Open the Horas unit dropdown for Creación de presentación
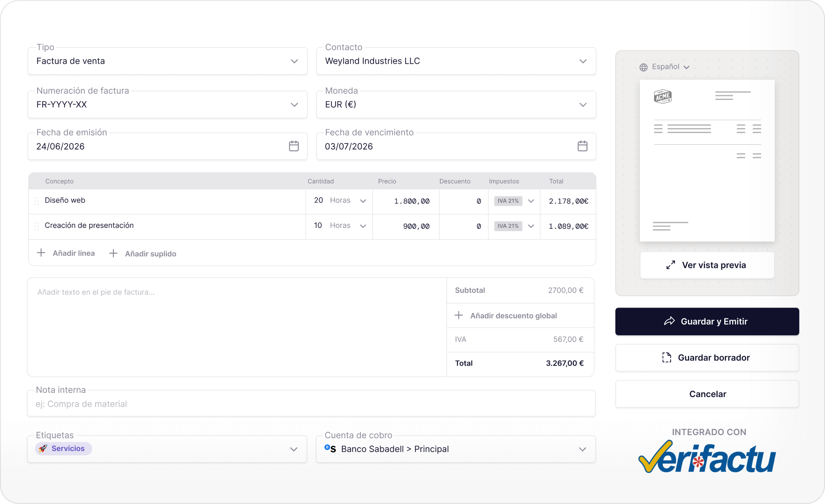Image resolution: width=825 pixels, height=504 pixels. (x=348, y=226)
